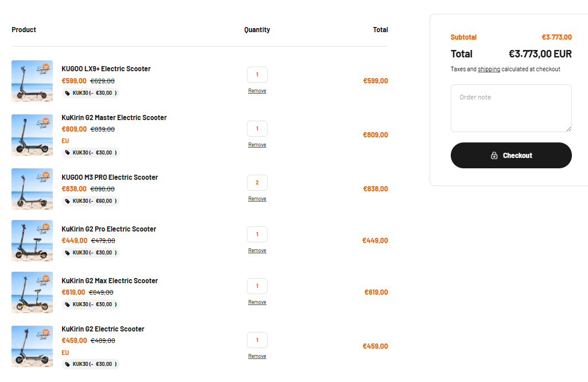Select quantity box for KuKirin G2 Master
Image resolution: width=588 pixels, height=382 pixels.
tap(257, 129)
